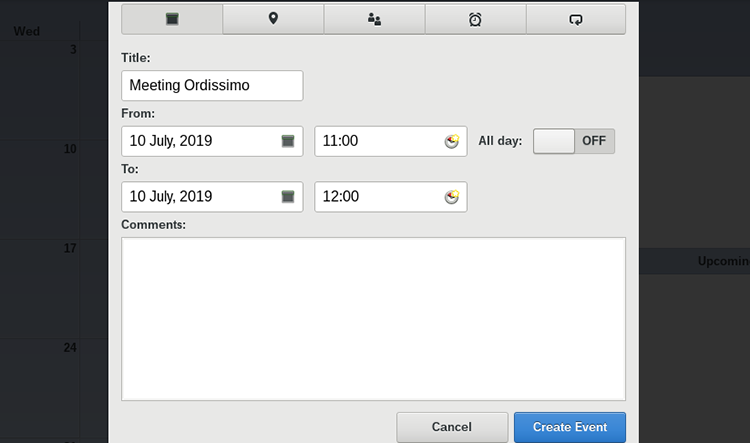Click the Meeting Ordissimo title field
750x443 pixels.
pos(212,86)
